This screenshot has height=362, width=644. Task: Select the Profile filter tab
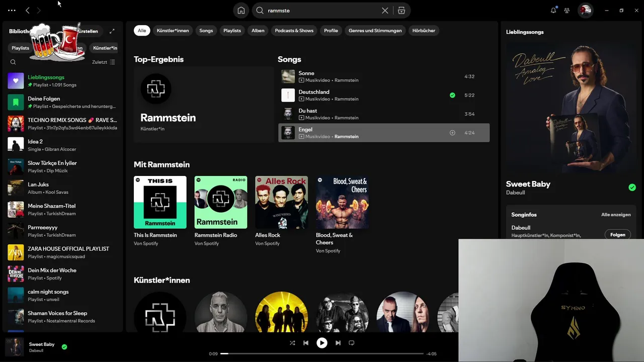coord(331,31)
